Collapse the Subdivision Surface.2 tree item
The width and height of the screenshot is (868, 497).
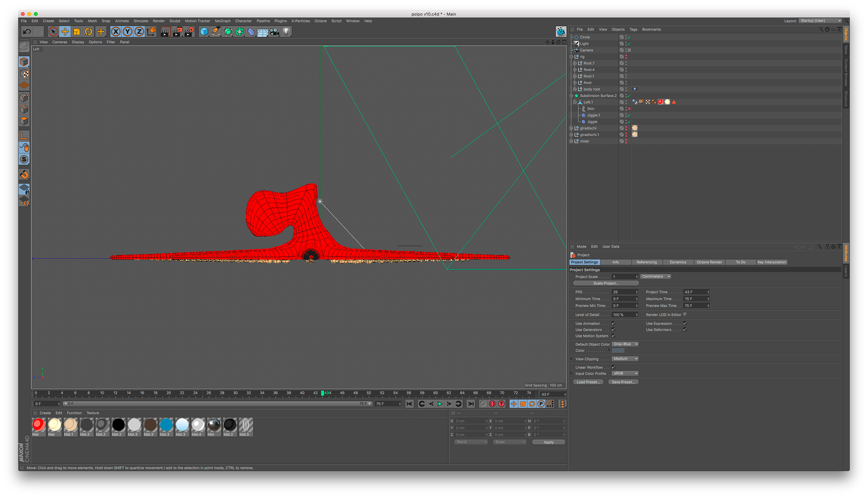(x=571, y=96)
